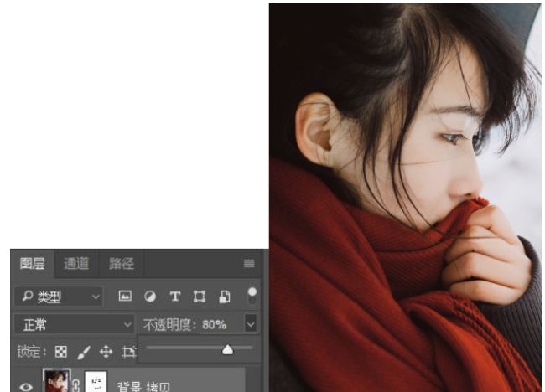Click the layer mask link icon
The image size is (545, 392).
(76, 385)
